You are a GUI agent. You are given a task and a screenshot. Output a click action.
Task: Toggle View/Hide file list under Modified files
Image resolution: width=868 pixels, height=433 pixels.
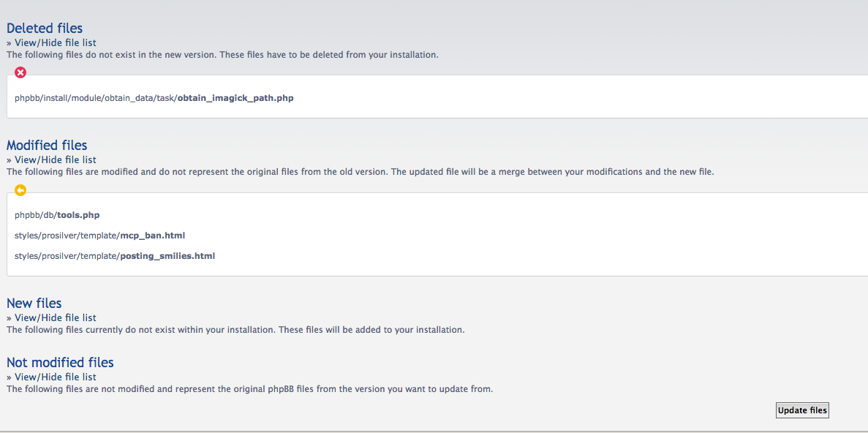click(55, 159)
